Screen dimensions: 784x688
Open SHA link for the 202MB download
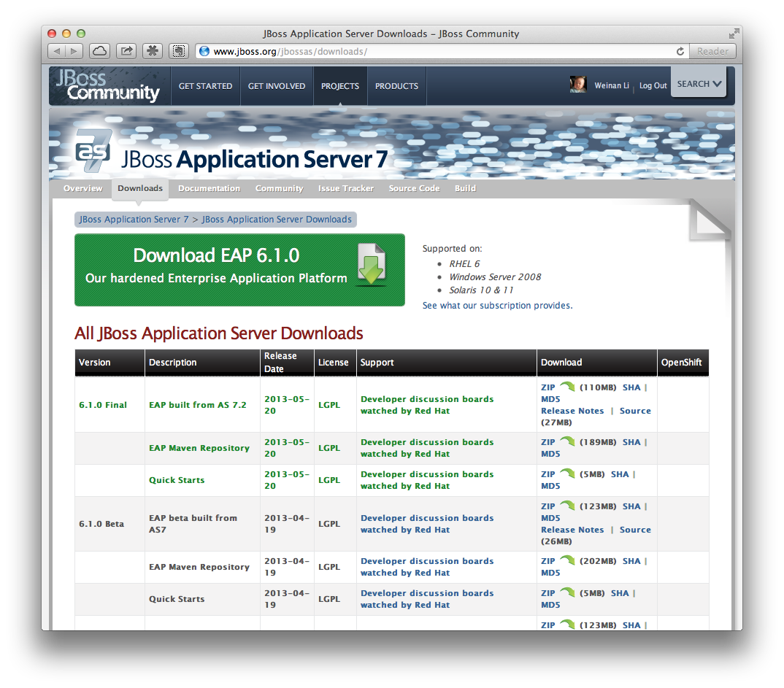[x=631, y=561]
